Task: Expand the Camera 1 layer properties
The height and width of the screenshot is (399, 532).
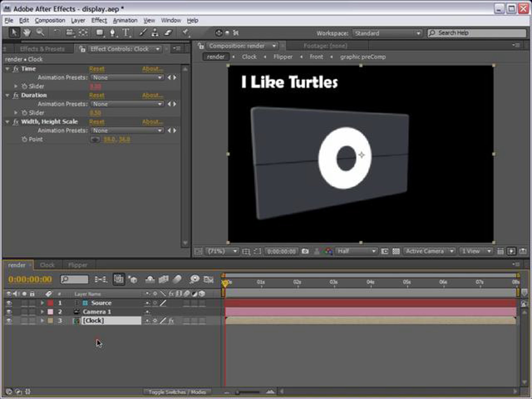Action: click(x=42, y=312)
